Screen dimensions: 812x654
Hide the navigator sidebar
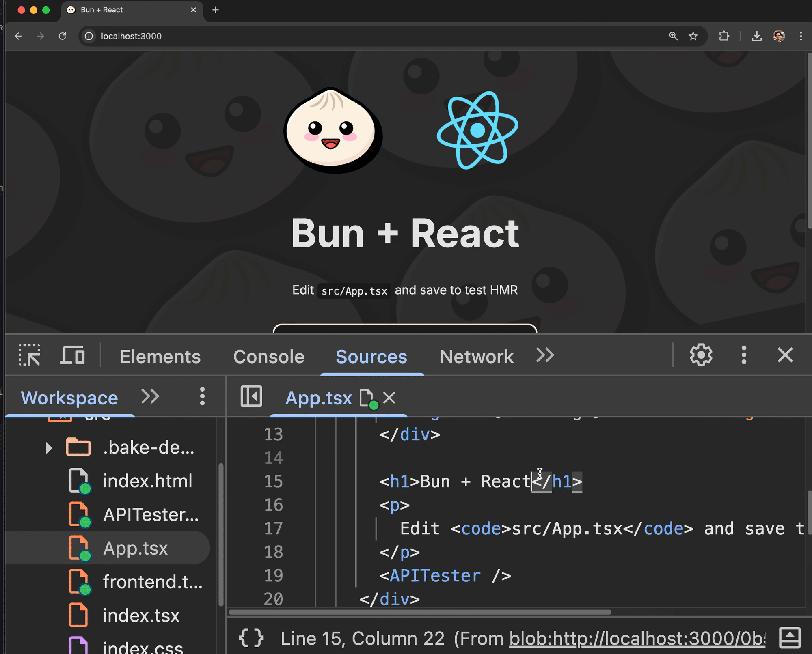[x=251, y=396]
